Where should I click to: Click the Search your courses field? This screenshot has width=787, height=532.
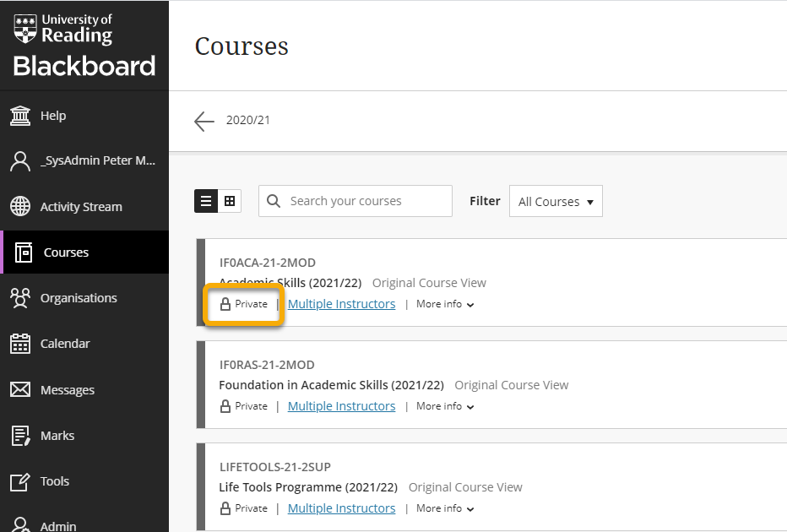(x=356, y=201)
